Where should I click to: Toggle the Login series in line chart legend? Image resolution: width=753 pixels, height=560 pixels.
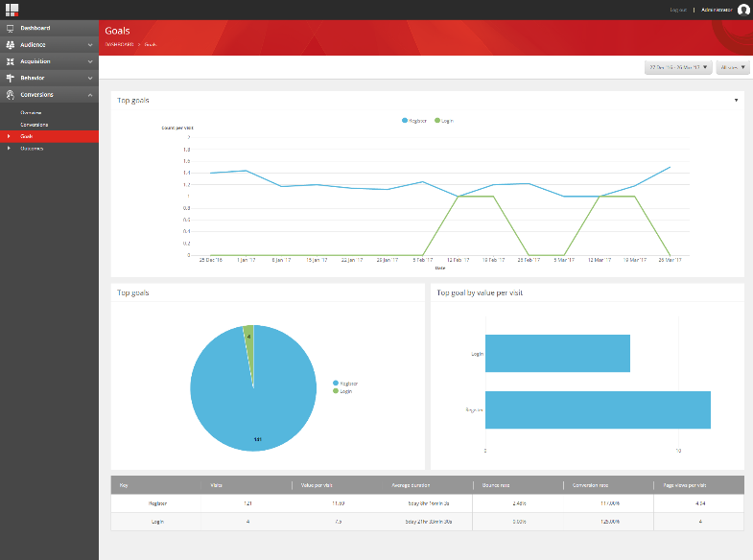[444, 121]
